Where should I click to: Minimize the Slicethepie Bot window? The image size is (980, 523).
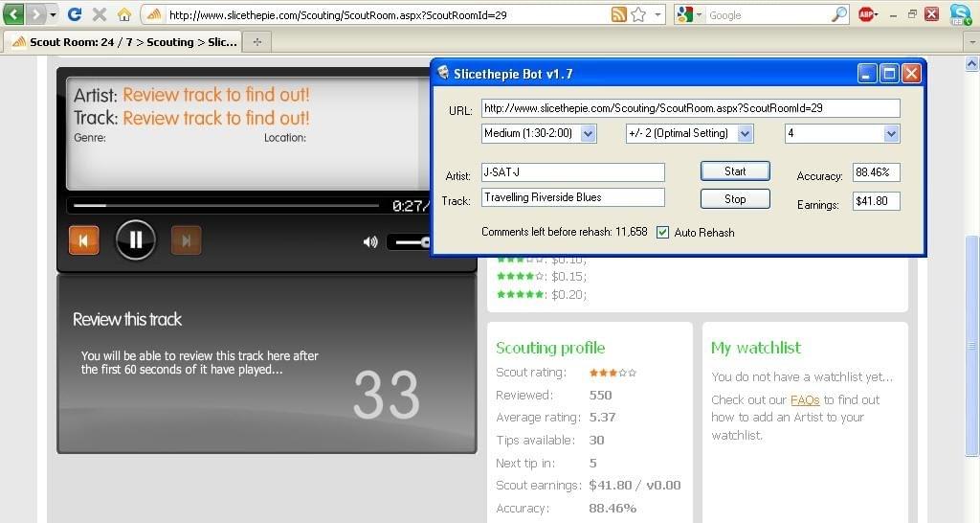coord(866,74)
